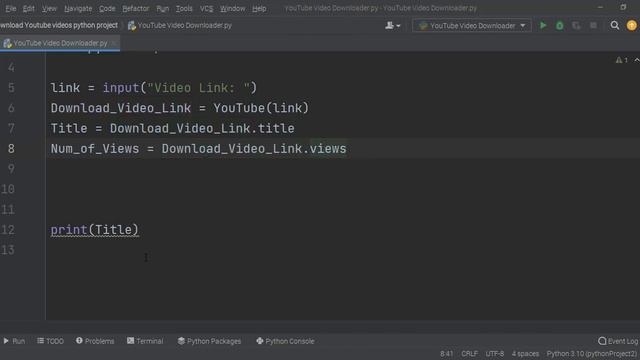
Task: Restore down the PyCharm window
Action: click(623, 7)
